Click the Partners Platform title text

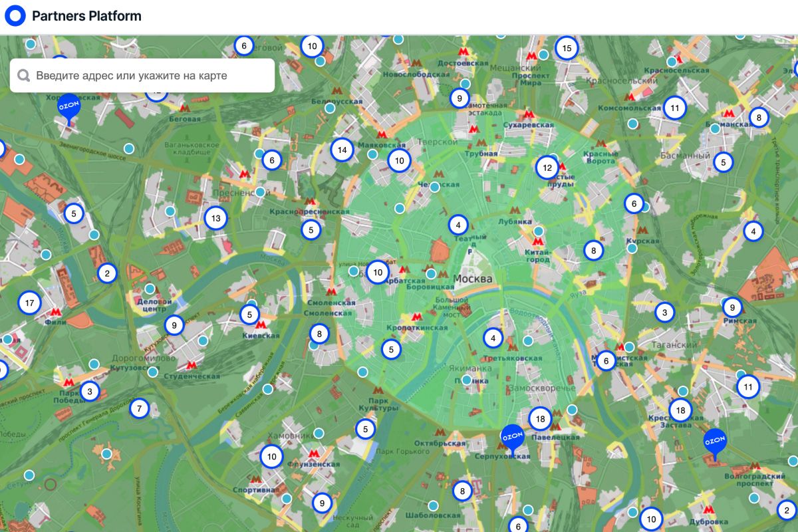(86, 16)
